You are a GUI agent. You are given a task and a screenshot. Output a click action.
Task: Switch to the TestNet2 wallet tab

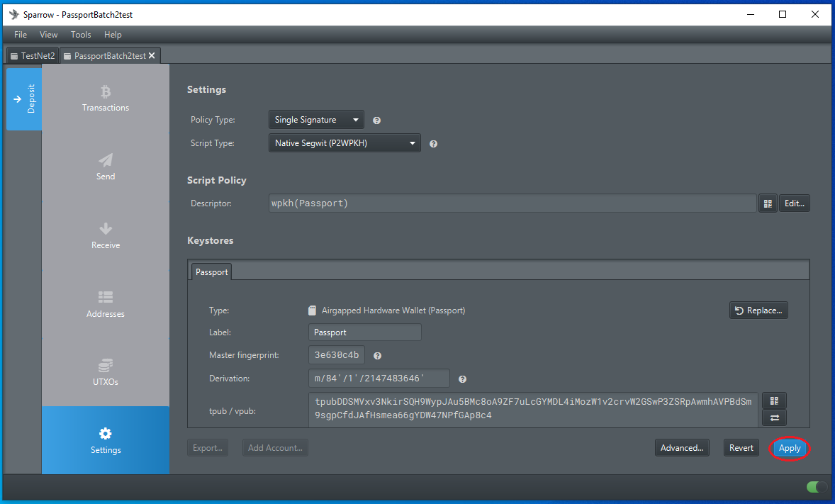click(x=33, y=55)
